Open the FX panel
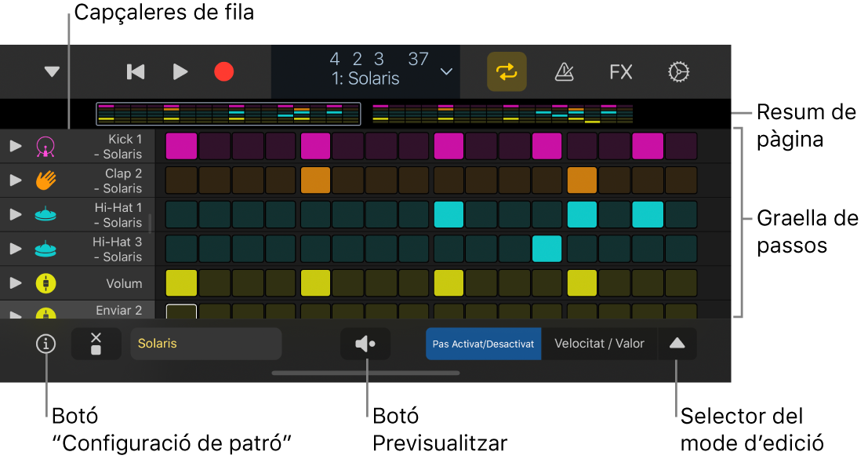This screenshot has height=459, width=868. tap(620, 72)
